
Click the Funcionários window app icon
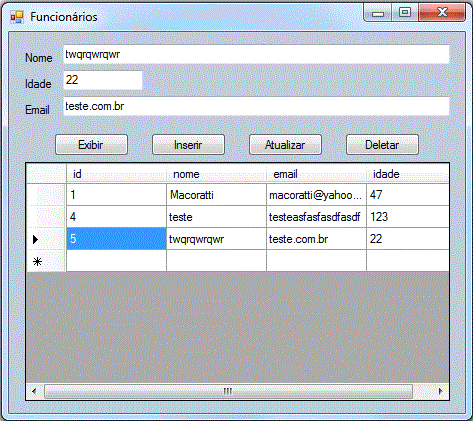pos(17,17)
